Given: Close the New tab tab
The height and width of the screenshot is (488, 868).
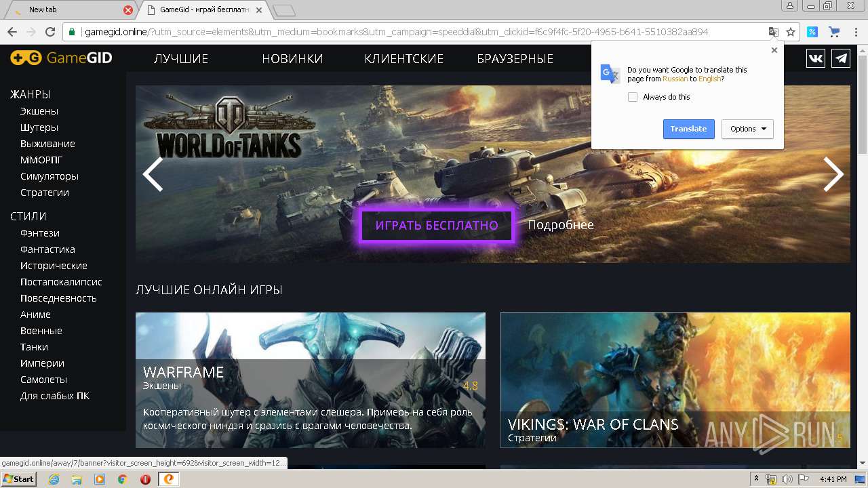Looking at the screenshot, I should tap(128, 10).
